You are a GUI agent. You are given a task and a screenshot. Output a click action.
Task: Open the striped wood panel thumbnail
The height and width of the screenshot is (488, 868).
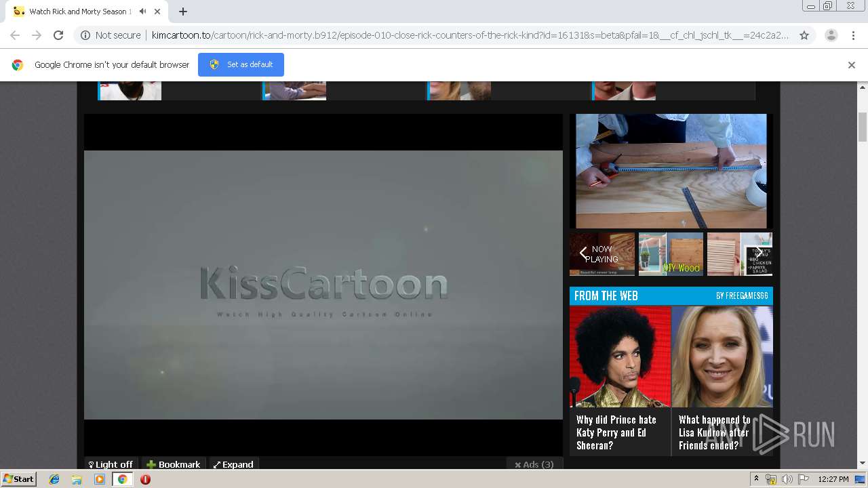[739, 254]
